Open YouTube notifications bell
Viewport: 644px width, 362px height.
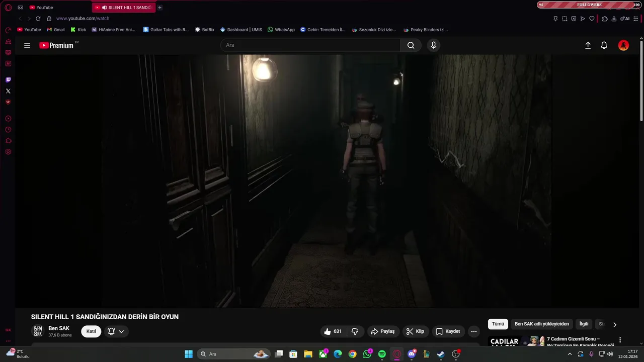(x=604, y=45)
